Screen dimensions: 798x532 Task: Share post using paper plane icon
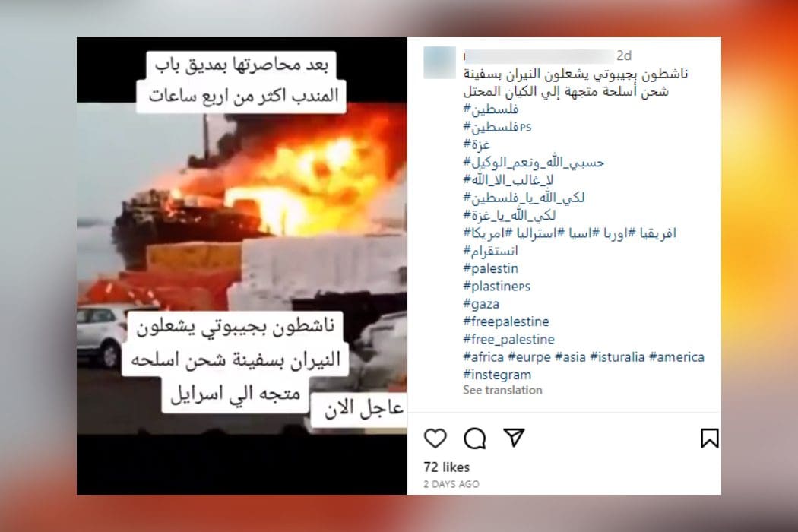point(514,437)
